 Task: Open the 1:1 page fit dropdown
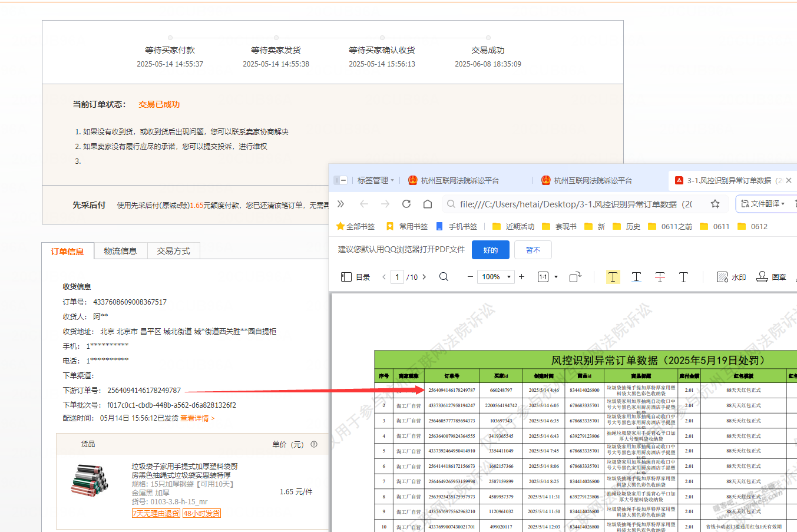pos(555,277)
